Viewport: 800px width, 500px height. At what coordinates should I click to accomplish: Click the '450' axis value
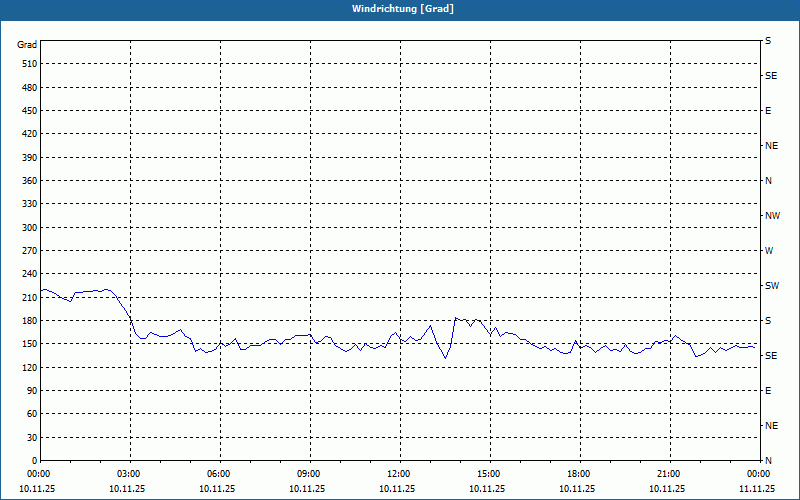point(30,111)
